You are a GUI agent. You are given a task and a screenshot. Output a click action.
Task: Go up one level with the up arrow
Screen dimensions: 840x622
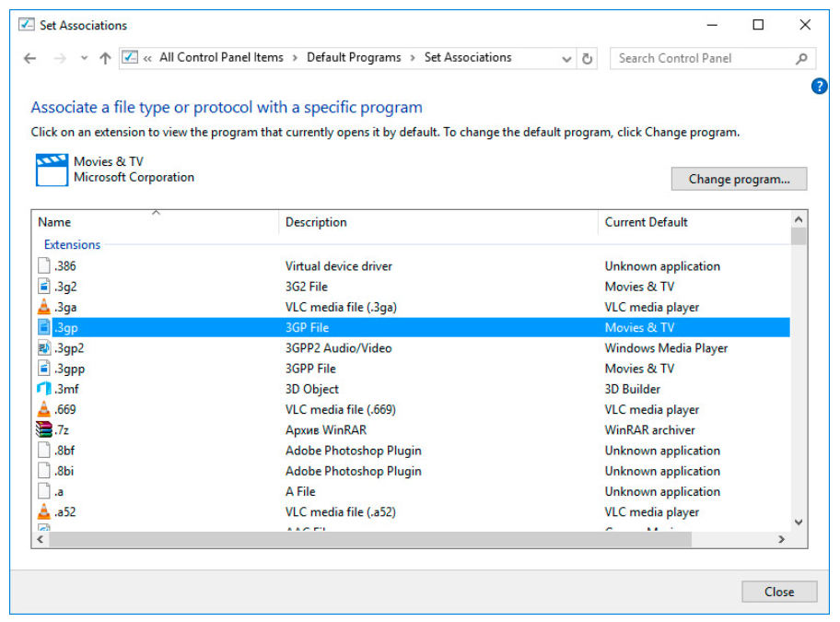coord(105,58)
